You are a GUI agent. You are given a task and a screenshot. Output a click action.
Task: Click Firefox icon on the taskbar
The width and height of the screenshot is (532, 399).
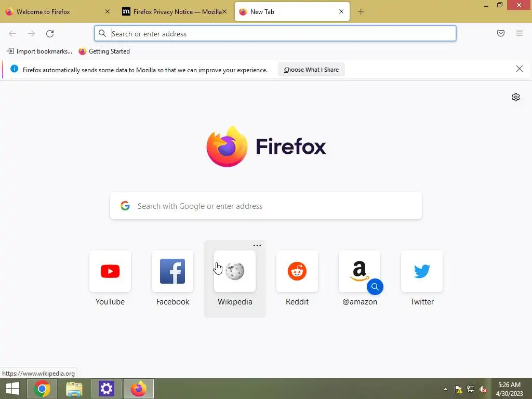coord(138,389)
